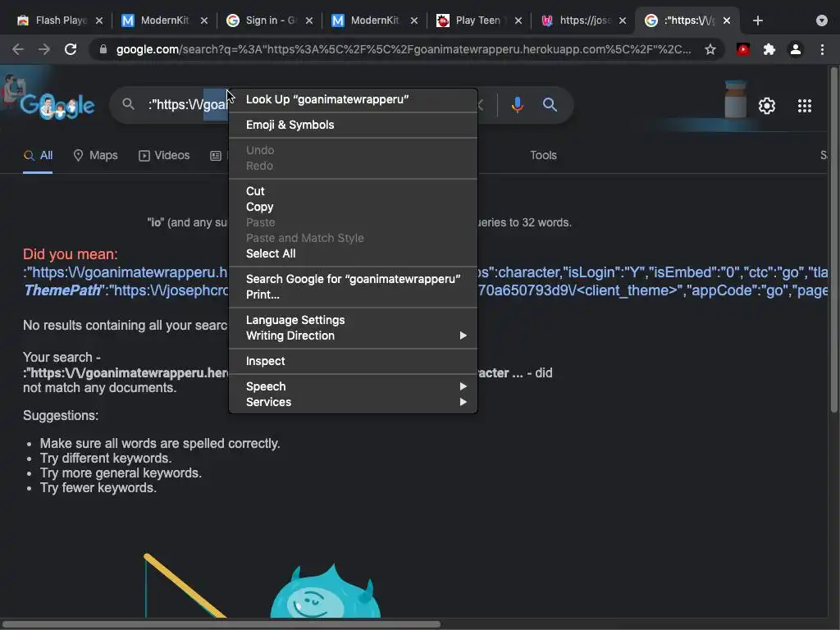
Task: Click the search box magnifier icon
Action: pos(128,104)
